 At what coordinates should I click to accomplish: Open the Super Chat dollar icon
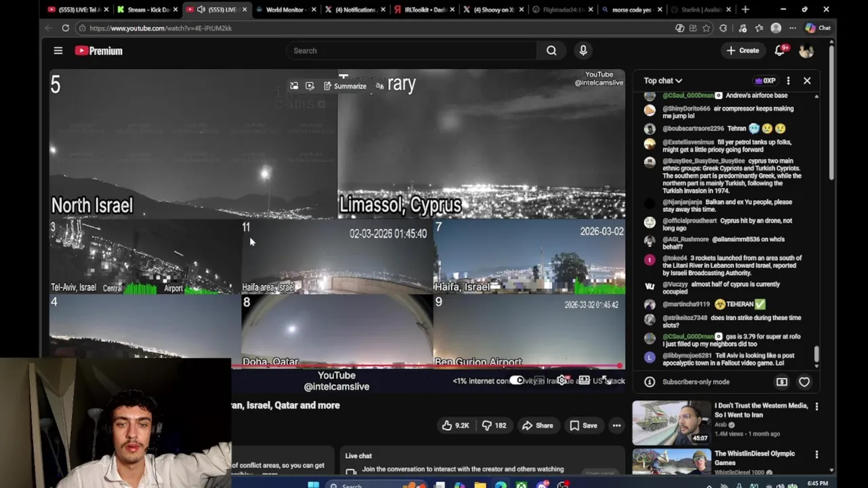(x=782, y=382)
